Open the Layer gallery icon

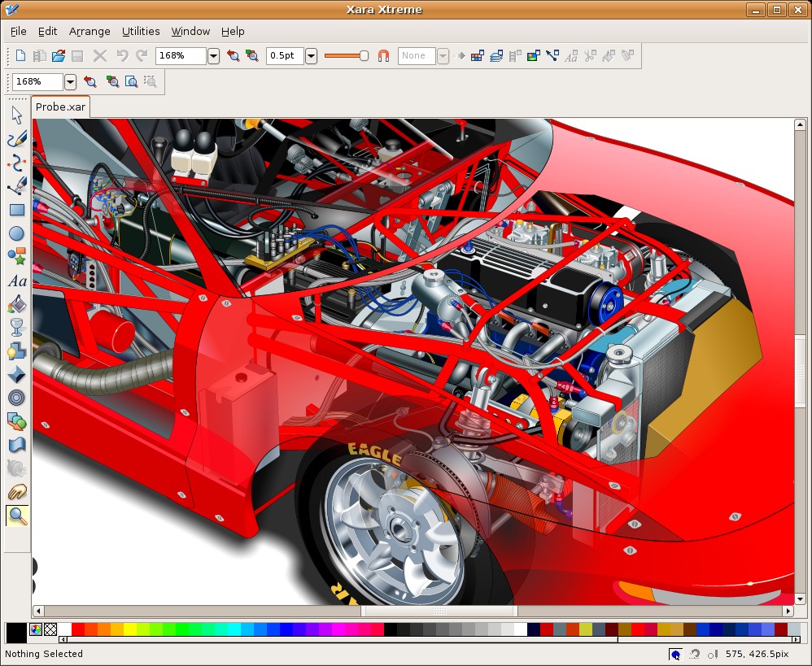(496, 55)
